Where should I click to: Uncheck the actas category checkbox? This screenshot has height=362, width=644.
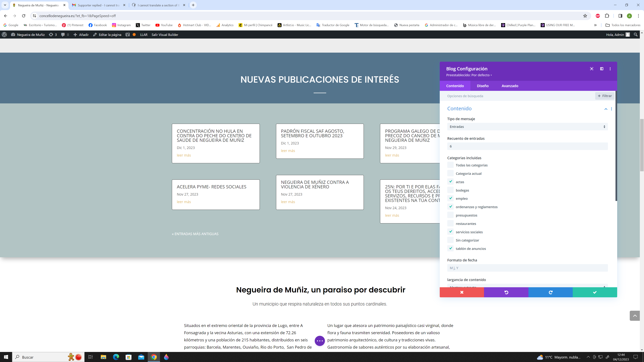[450, 182]
